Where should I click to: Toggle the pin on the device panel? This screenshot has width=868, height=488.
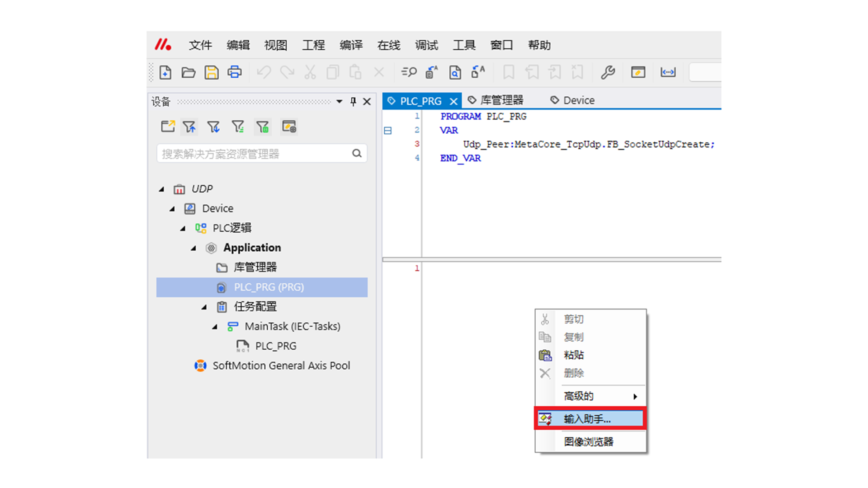tap(353, 101)
